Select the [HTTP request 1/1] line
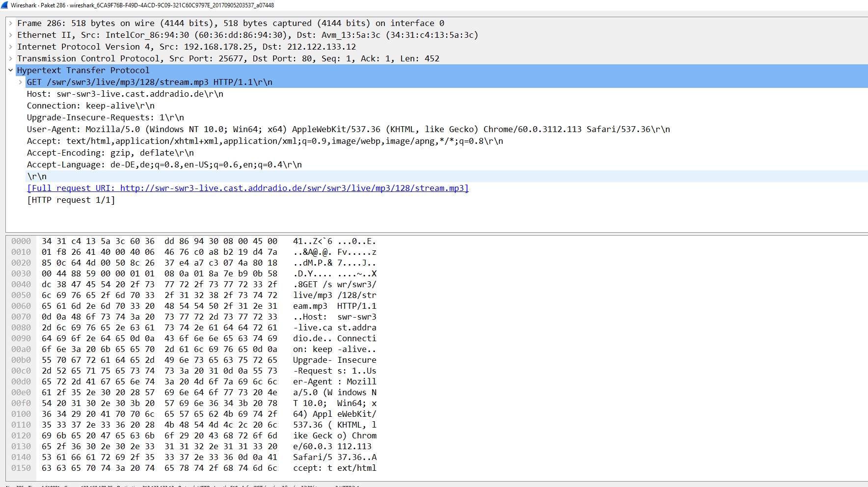Viewport: 868px width, 487px height. coord(71,200)
